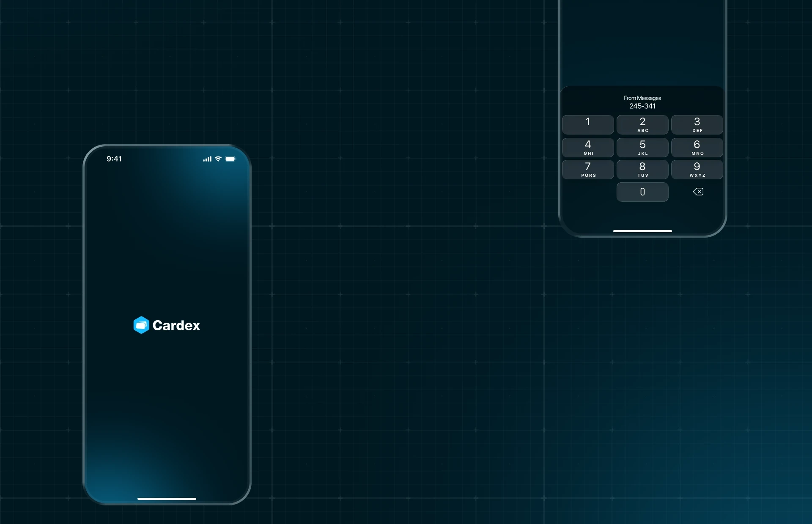Image resolution: width=812 pixels, height=524 pixels.
Task: Hit keypad key 8 TUV
Action: coord(642,170)
